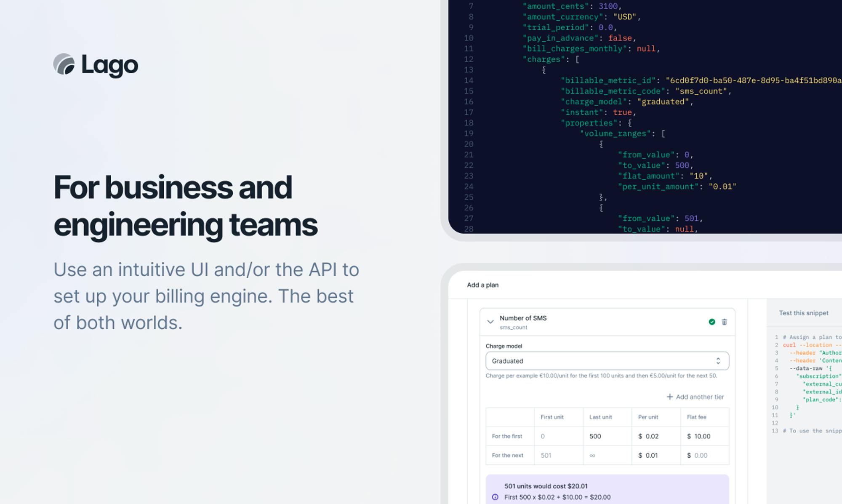Click the '# Assign a plan to' comment line
842x504 pixels.
[812, 337]
